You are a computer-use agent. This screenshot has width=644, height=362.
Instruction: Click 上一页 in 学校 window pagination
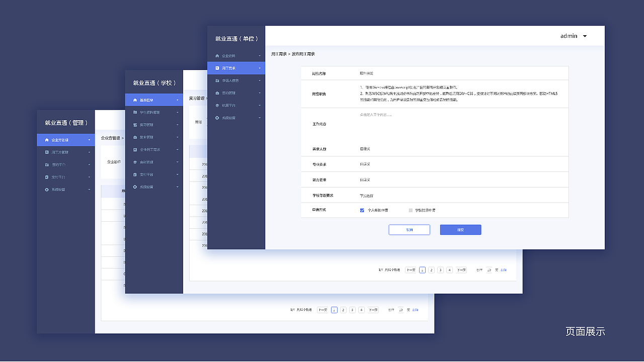(x=411, y=270)
